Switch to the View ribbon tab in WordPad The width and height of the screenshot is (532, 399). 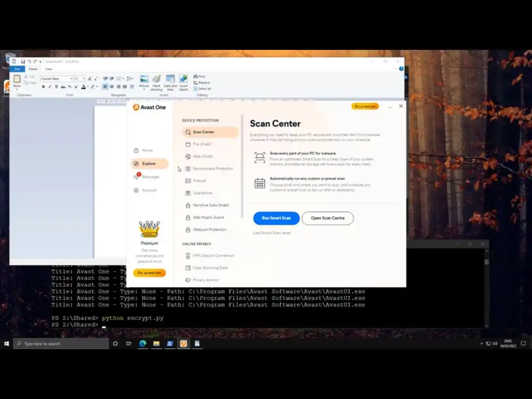[48, 69]
